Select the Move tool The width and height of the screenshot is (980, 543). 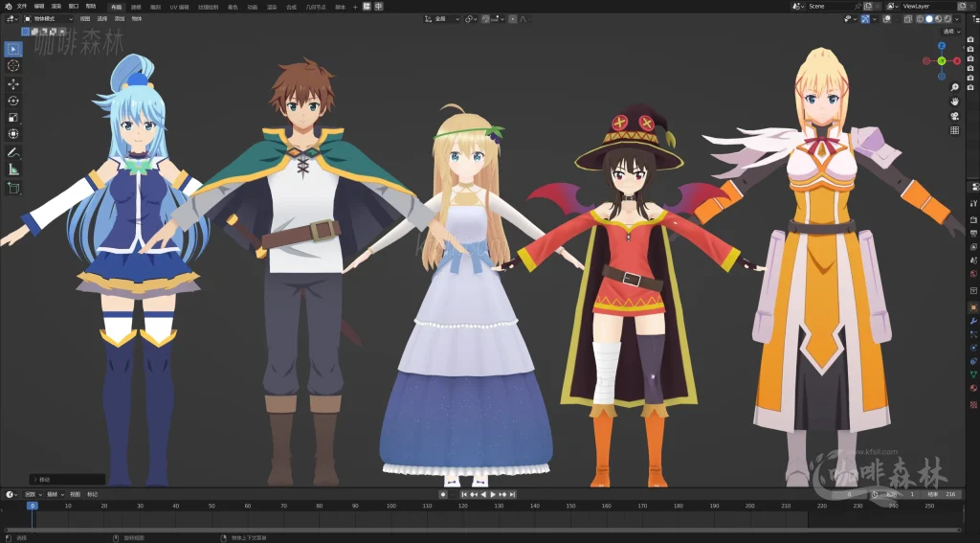click(13, 84)
